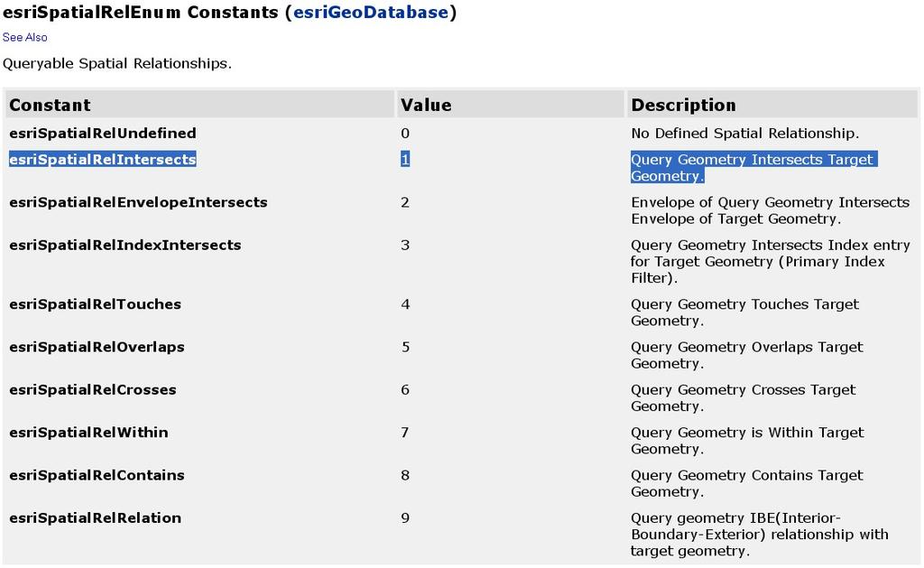Select the esriSpatialRelRelation constant
This screenshot has height=568, width=924.
click(95, 517)
